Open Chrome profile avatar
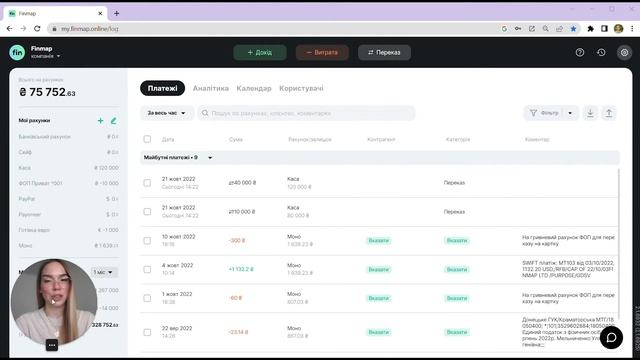640x360 pixels. [x=618, y=29]
